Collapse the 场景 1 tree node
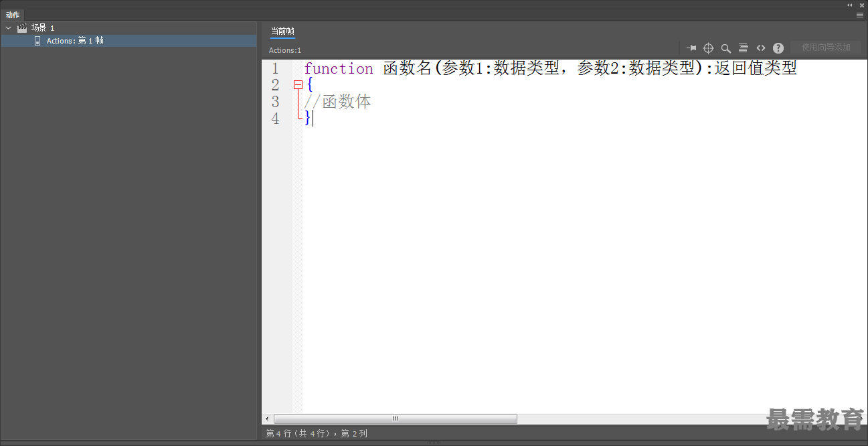The width and height of the screenshot is (868, 446). pyautogui.click(x=9, y=28)
